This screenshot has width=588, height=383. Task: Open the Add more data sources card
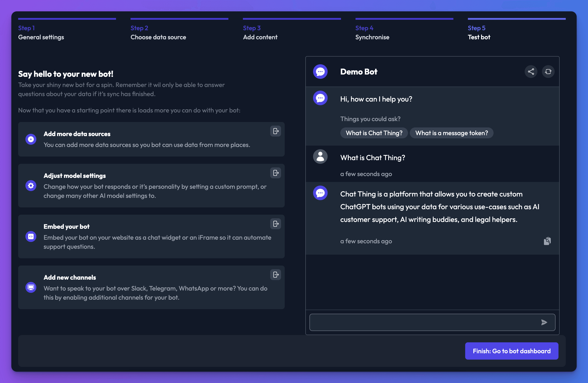[x=151, y=139]
